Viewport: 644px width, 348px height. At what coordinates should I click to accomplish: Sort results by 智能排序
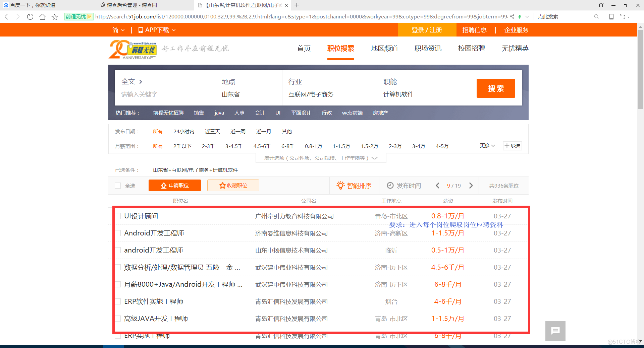coord(354,186)
